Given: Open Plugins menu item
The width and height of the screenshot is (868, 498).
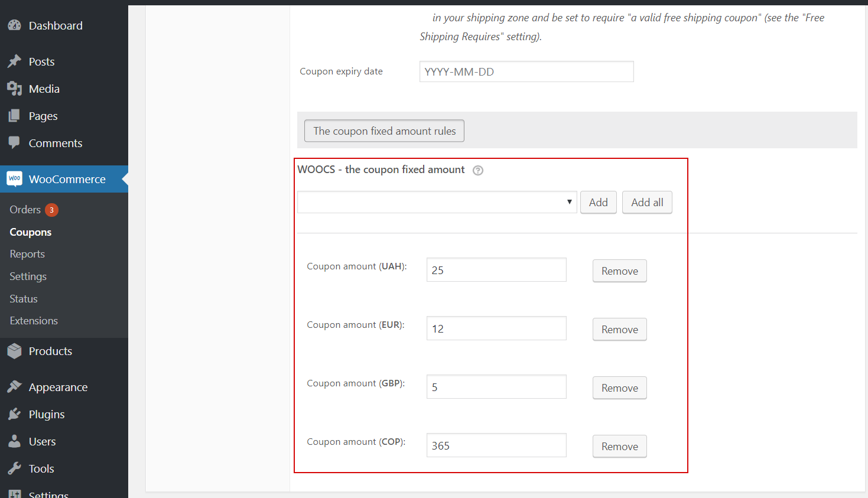Looking at the screenshot, I should point(64,414).
